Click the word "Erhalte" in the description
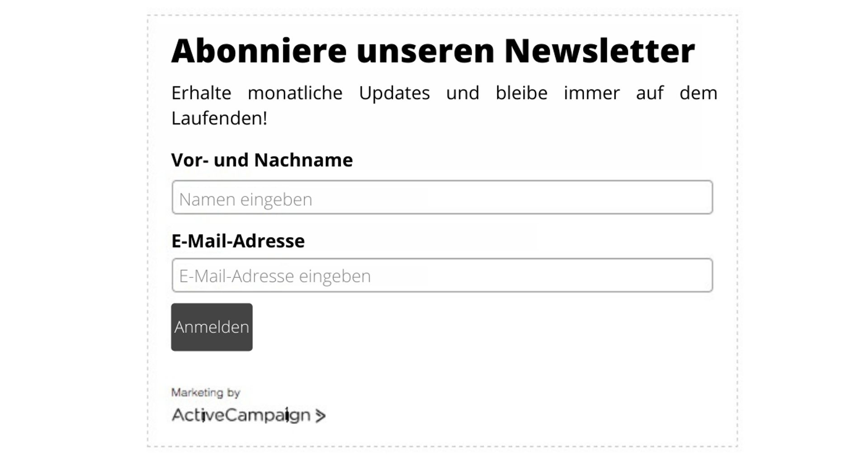Screen dimensions: 868x454 pos(201,93)
